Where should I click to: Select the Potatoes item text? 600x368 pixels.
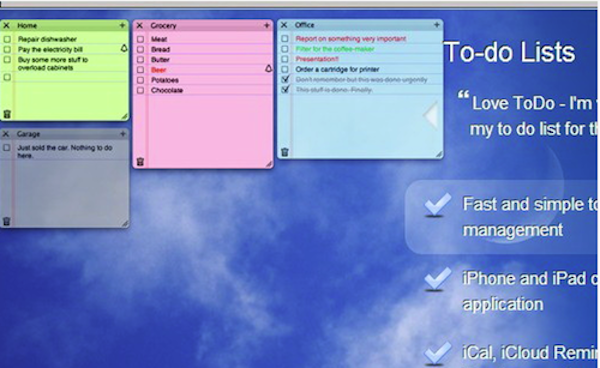165,80
